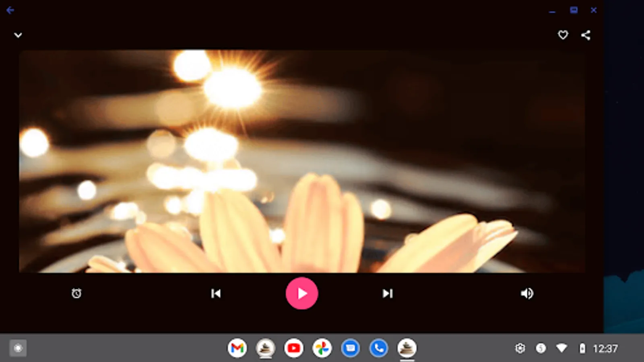The width and height of the screenshot is (644, 362).
Task: Favorite the track with the heart
Action: [x=563, y=35]
